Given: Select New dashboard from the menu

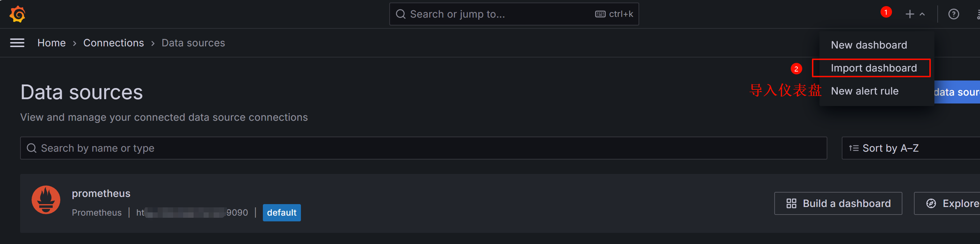Looking at the screenshot, I should [x=869, y=45].
